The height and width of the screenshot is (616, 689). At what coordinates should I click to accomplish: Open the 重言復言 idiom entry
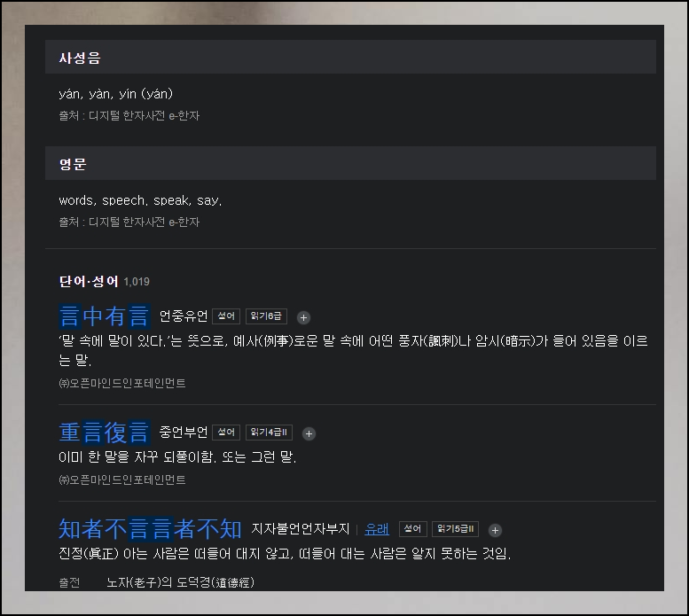(x=105, y=432)
